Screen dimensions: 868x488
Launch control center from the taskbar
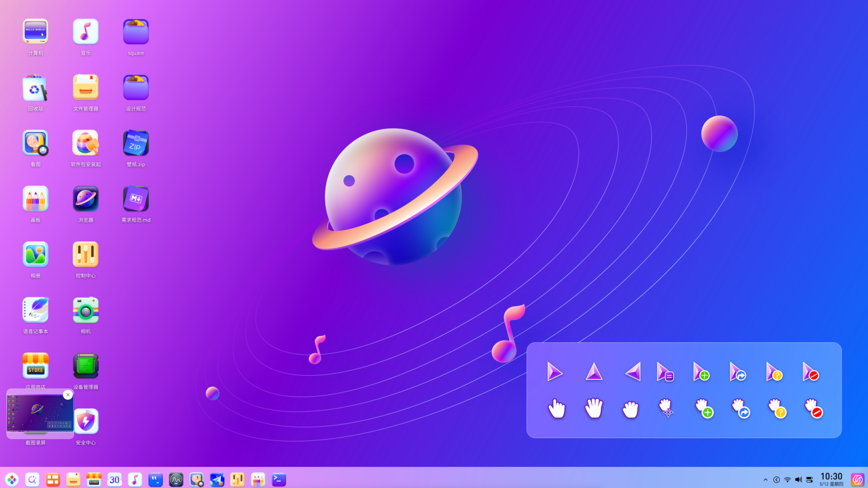click(x=238, y=479)
